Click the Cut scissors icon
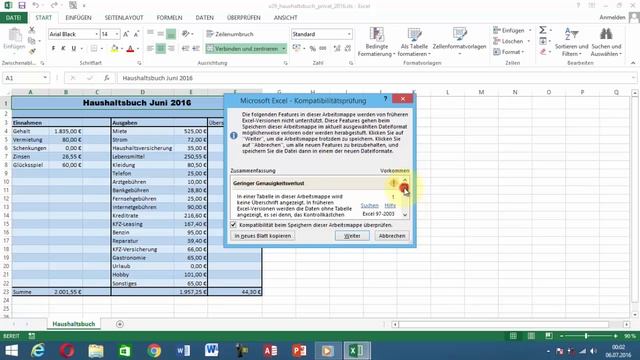640x360 pixels. pyautogui.click(x=31, y=30)
